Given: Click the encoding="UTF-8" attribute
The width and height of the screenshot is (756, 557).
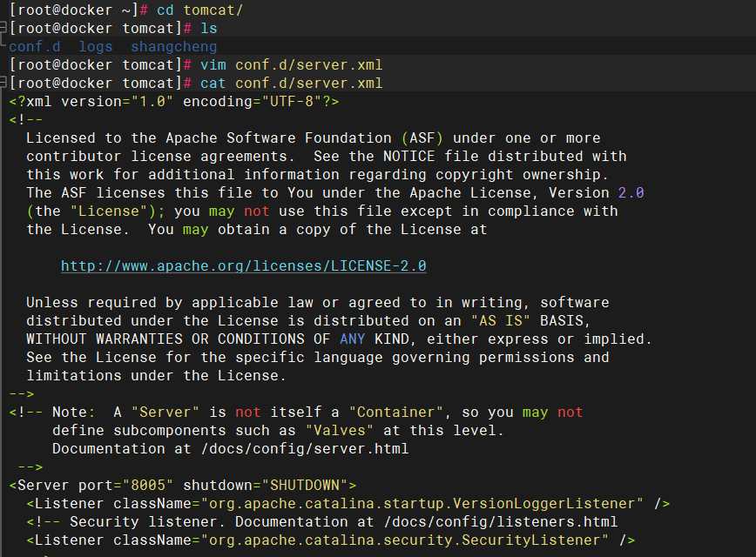Looking at the screenshot, I should tap(253, 101).
